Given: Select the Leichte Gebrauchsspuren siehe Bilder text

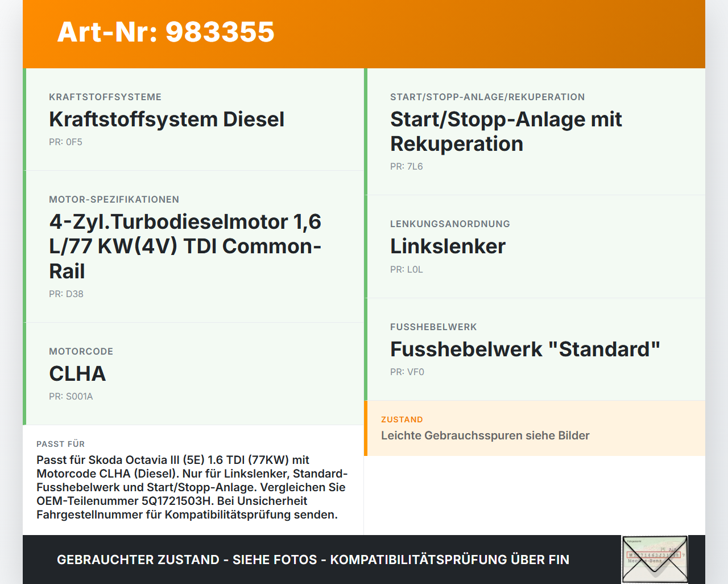Looking at the screenshot, I should click(485, 435).
